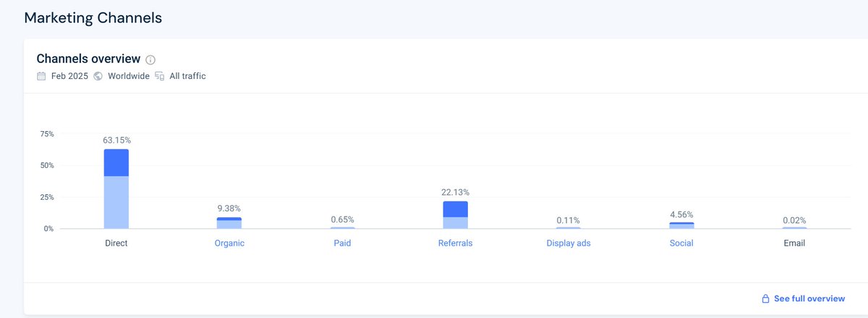The image size is (868, 318).
Task: Click the Organic traffic bar
Action: pos(229,223)
